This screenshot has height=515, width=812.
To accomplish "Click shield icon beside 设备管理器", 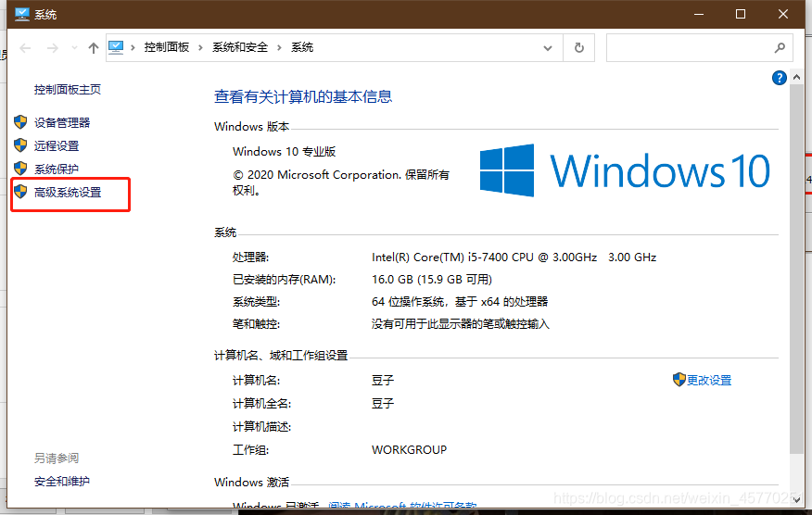I will tap(20, 122).
